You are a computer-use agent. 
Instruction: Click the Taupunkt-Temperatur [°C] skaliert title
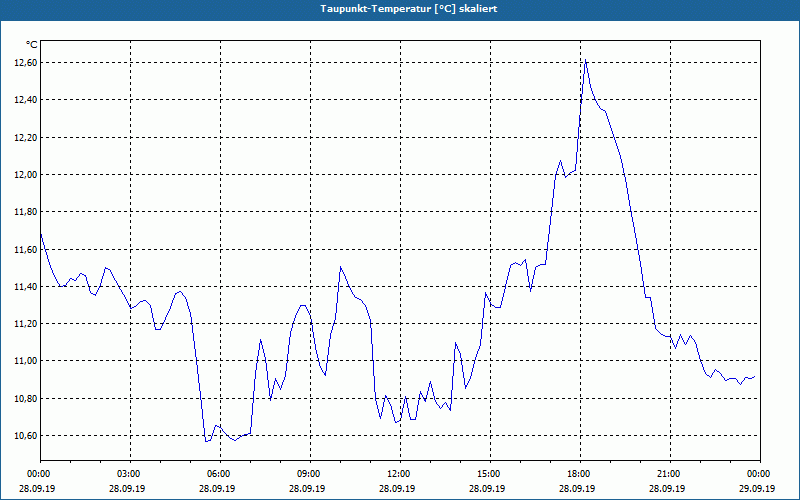point(409,9)
